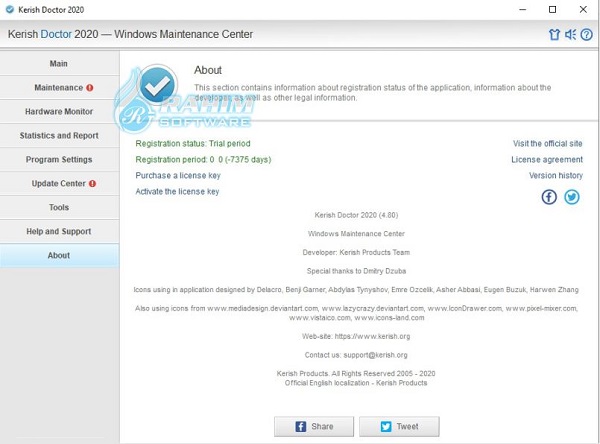
Task: Open Help and Support
Action: point(59,231)
